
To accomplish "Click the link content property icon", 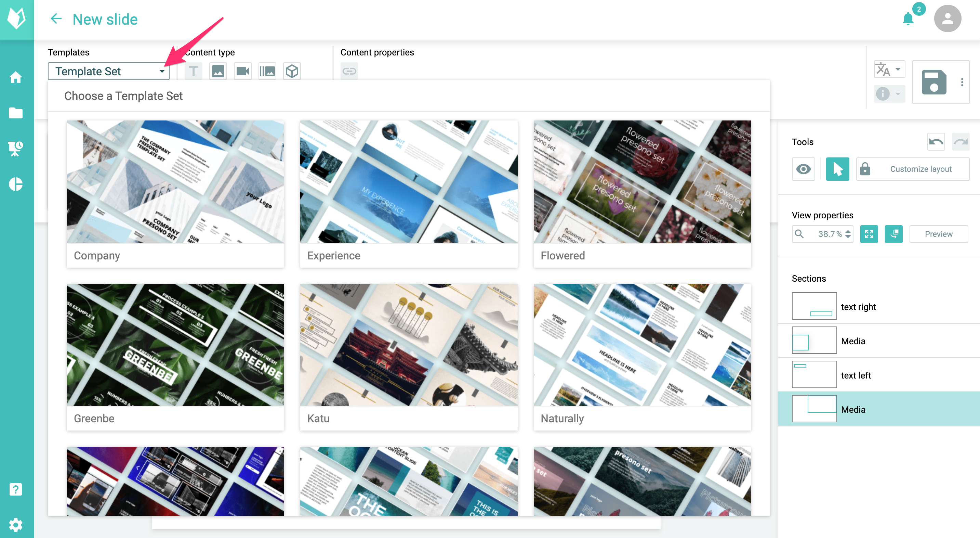I will (349, 71).
